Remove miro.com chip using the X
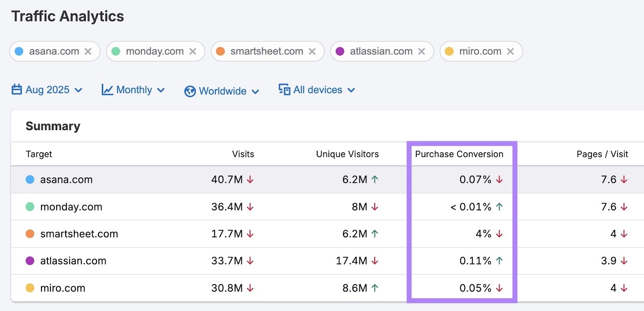644x311 pixels. 510,52
